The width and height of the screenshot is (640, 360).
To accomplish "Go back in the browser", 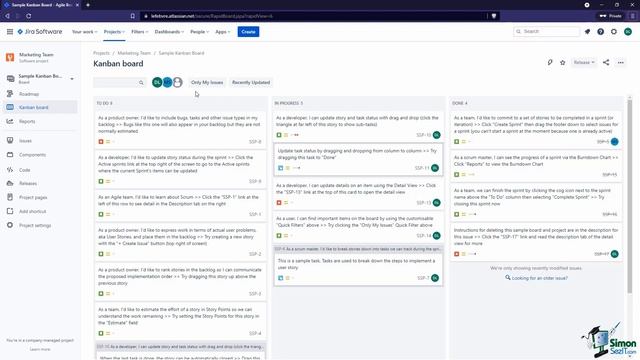I will pyautogui.click(x=7, y=16).
